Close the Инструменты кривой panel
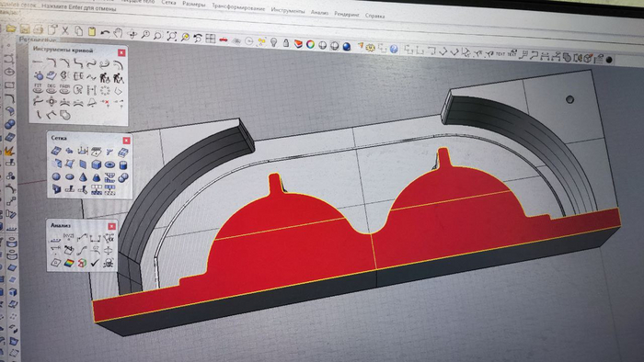This screenshot has width=644, height=362. (x=121, y=53)
